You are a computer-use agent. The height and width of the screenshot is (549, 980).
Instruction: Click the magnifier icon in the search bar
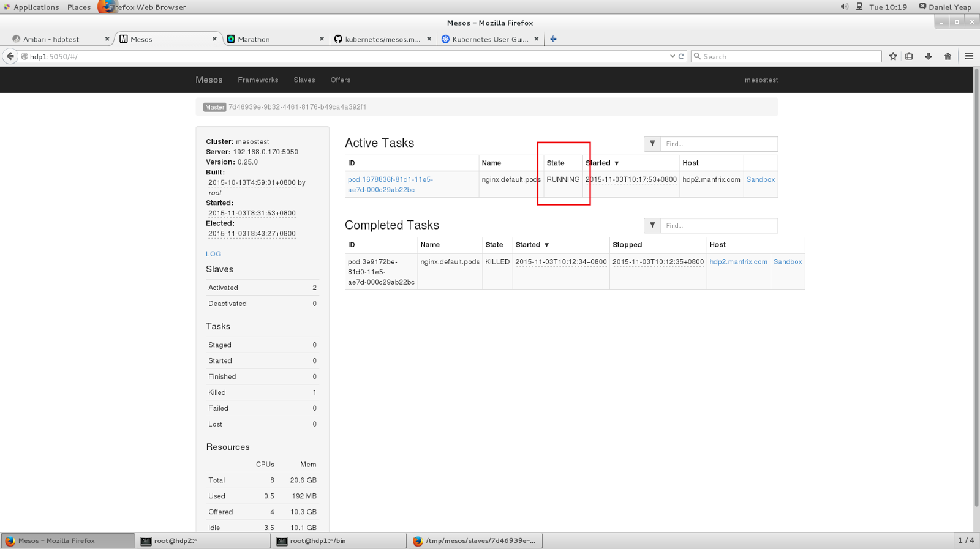click(697, 56)
